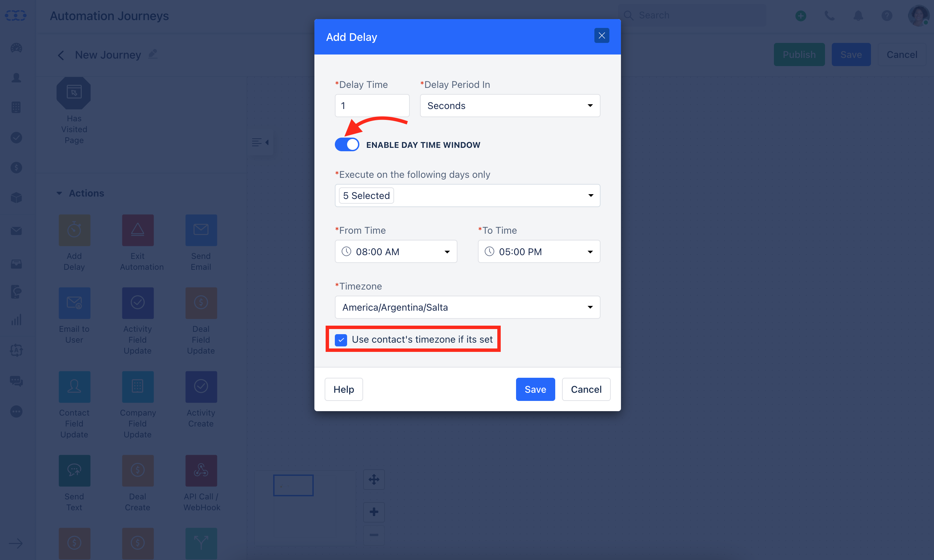Click the Delay Time input field
The image size is (934, 560).
pyautogui.click(x=372, y=106)
